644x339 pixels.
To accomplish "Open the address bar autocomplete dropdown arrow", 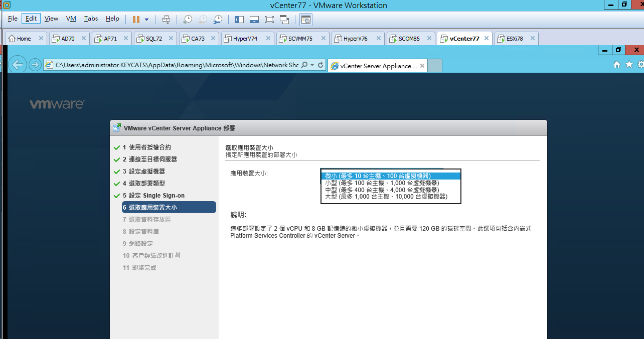I will click(x=312, y=65).
